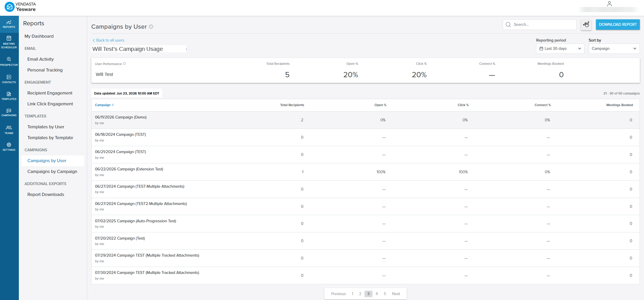Open Link Click Engagement report

pyautogui.click(x=50, y=104)
